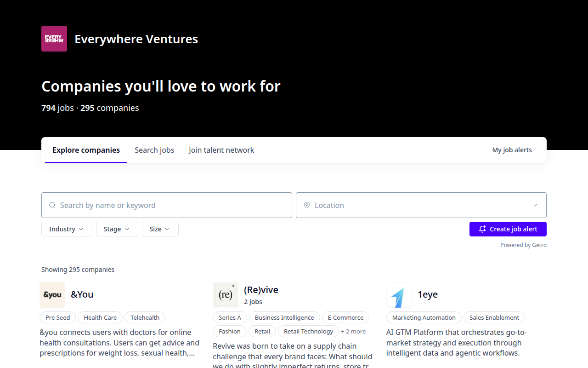588x368 pixels.
Task: Open My job alerts
Action: (x=512, y=150)
